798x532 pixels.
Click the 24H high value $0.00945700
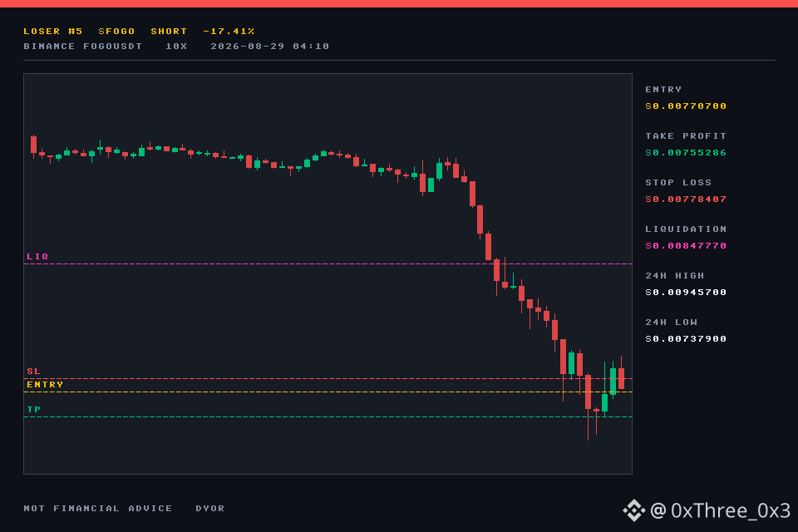click(686, 293)
